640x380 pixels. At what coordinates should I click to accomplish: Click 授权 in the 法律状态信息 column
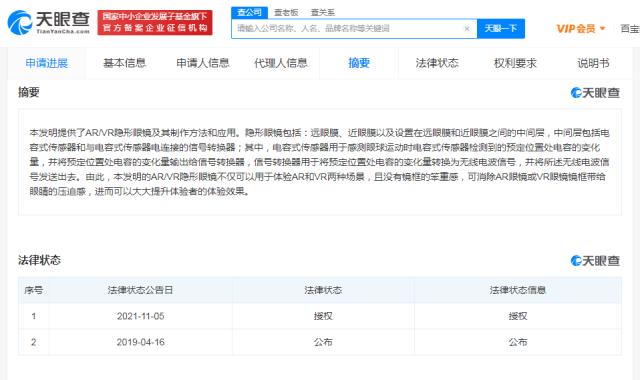coord(518,316)
